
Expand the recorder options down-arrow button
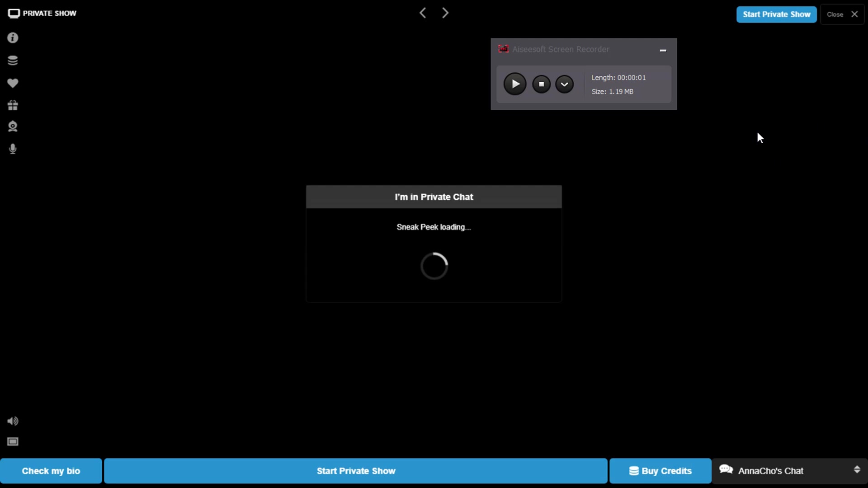[x=564, y=84]
